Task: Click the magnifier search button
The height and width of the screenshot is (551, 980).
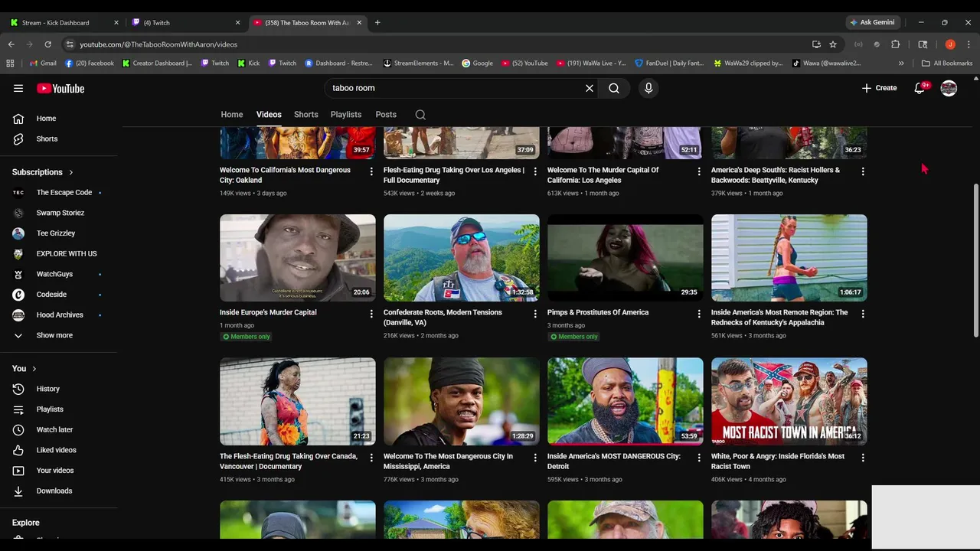Action: (614, 88)
